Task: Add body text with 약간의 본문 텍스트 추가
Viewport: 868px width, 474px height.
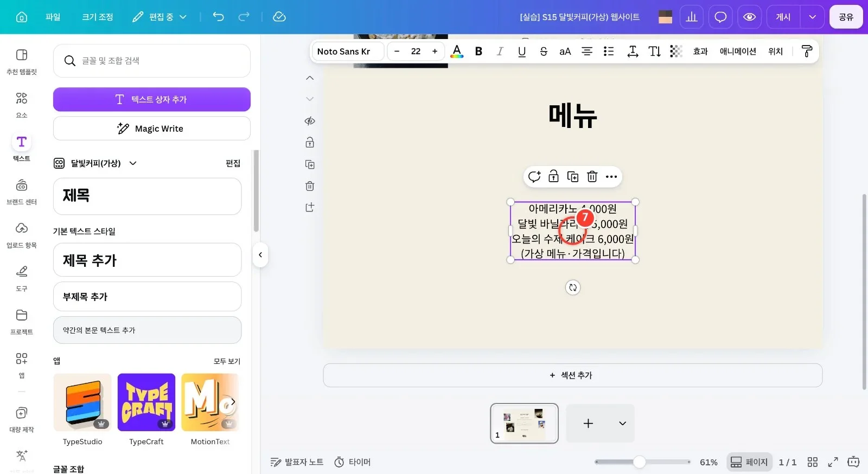Action: point(147,330)
